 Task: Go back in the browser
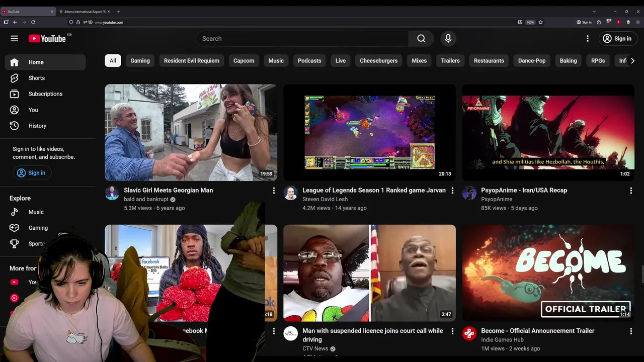(x=15, y=22)
